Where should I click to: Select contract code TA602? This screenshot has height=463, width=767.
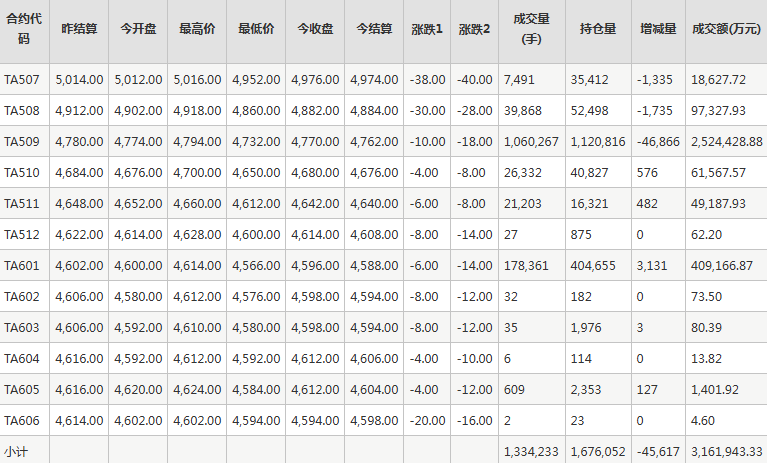22,297
